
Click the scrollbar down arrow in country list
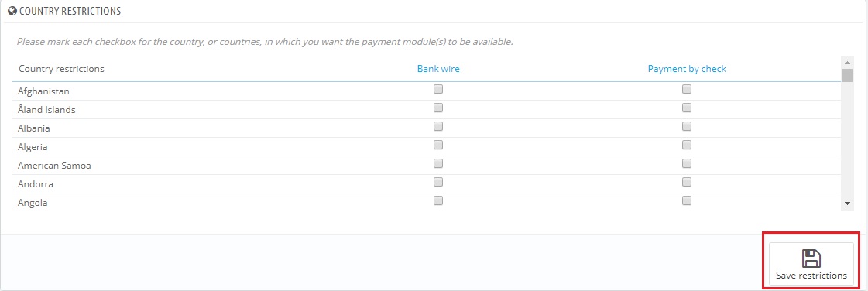847,204
